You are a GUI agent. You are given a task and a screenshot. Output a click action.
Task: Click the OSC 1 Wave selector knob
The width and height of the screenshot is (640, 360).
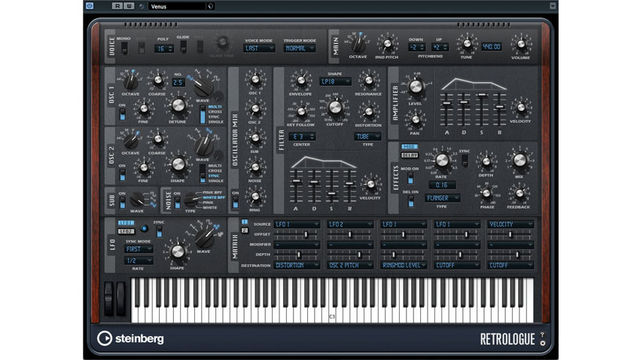click(x=202, y=86)
